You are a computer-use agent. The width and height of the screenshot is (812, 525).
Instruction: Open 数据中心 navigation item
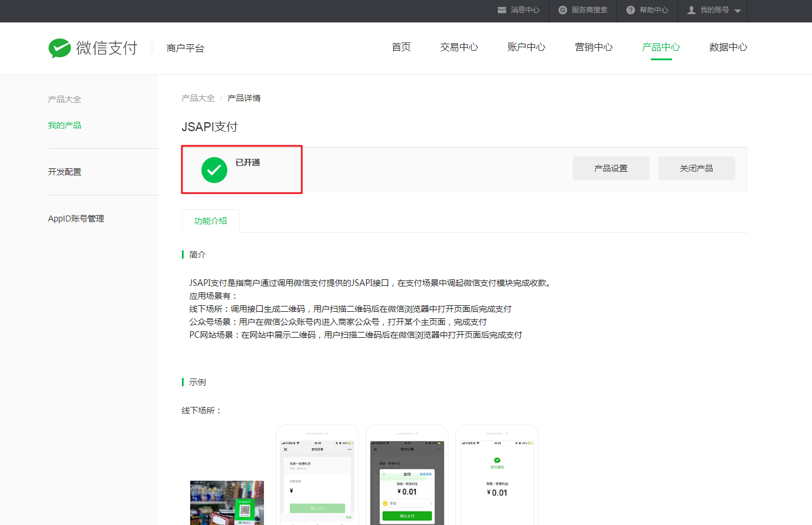[728, 47]
